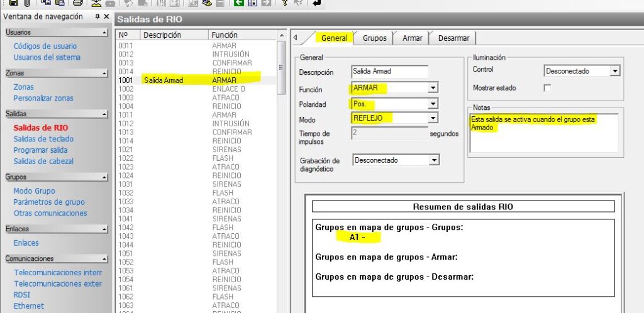
Task: Pin the Ventana de navegación panel
Action: [97, 17]
